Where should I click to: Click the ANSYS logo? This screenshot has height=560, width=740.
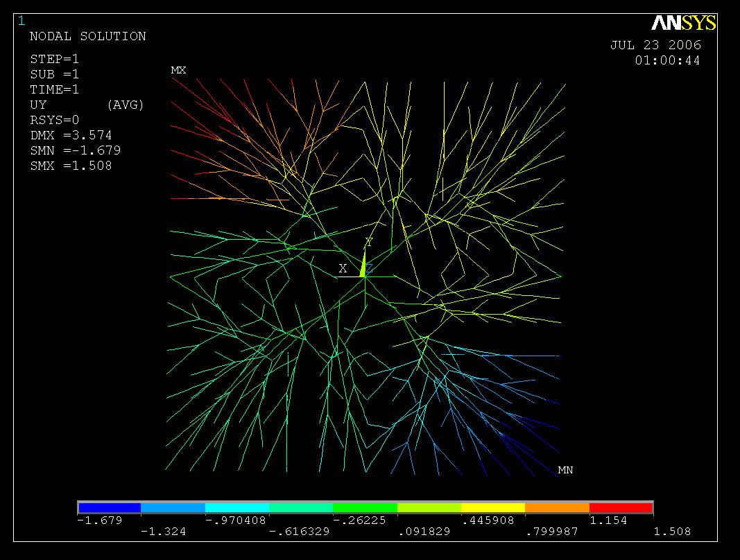(684, 23)
